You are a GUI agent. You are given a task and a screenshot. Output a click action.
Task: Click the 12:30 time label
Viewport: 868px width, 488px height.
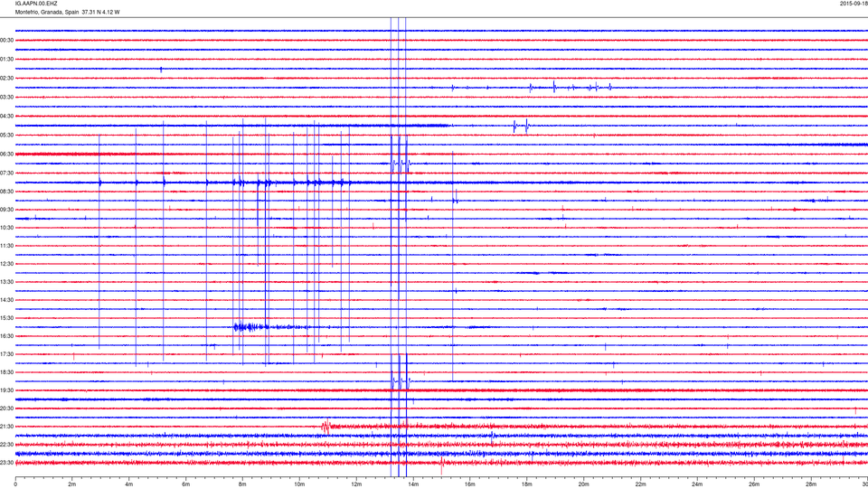(6, 264)
